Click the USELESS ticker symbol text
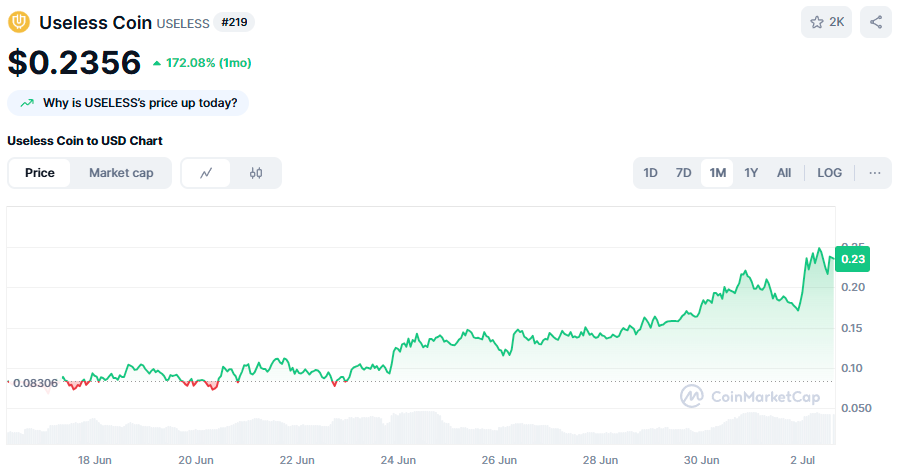Screen dimensions: 897x473 (x=183, y=24)
